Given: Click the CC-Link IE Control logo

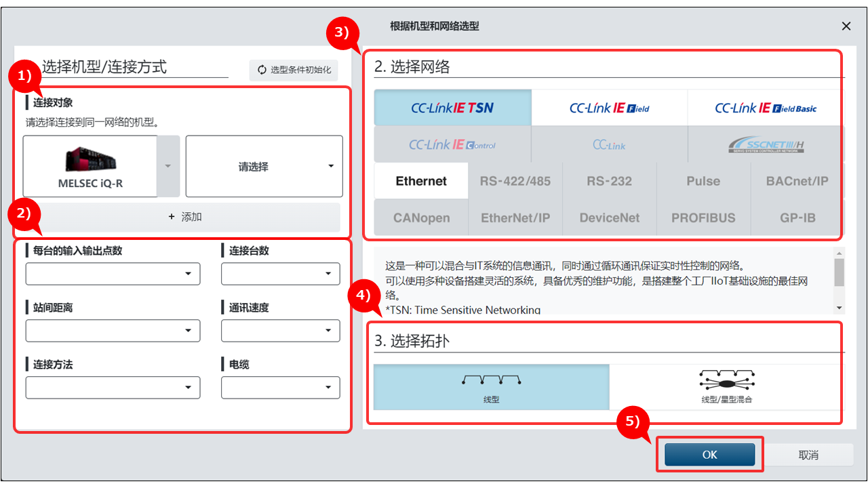Looking at the screenshot, I should pyautogui.click(x=452, y=144).
